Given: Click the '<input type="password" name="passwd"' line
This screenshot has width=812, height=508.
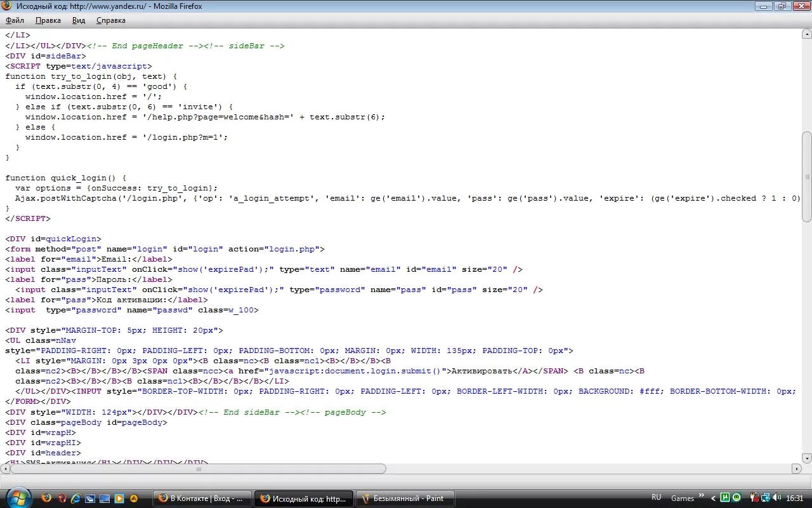Looking at the screenshot, I should tap(132, 310).
